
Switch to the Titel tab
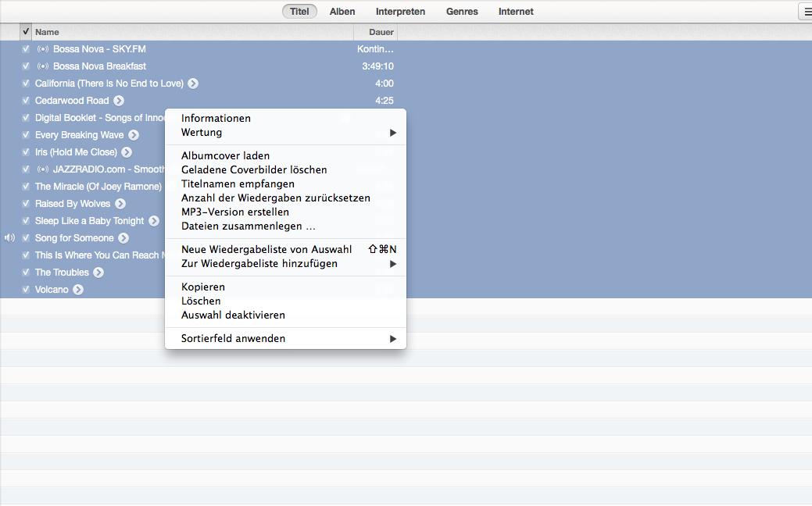(299, 12)
